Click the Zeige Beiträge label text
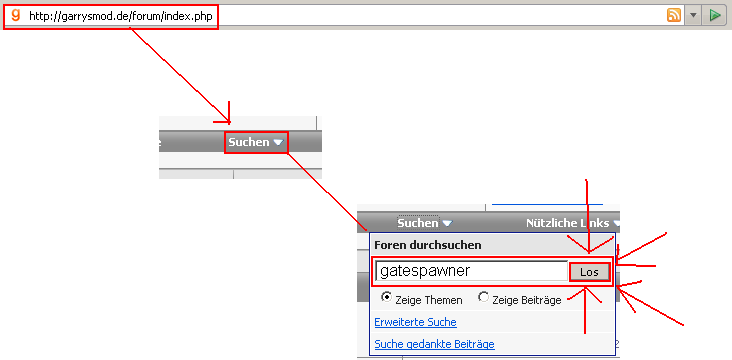The width and height of the screenshot is (732, 360). tap(527, 300)
